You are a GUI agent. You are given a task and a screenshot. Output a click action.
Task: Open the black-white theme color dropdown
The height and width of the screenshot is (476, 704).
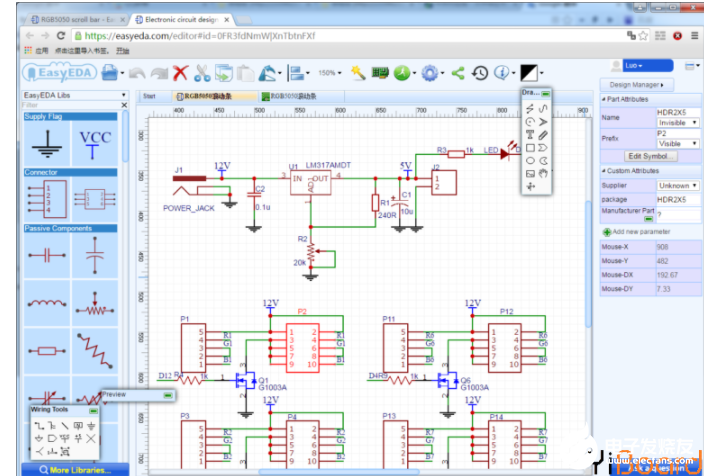click(x=532, y=73)
